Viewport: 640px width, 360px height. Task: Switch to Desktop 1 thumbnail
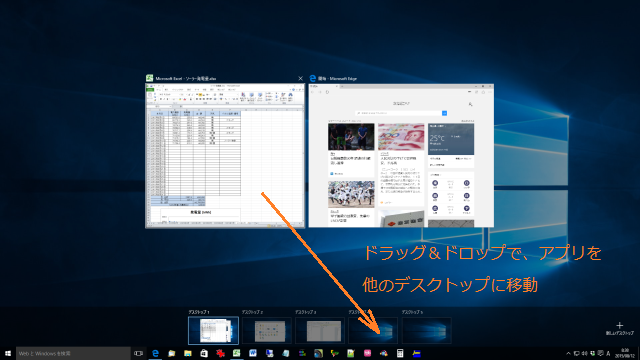[x=213, y=331]
